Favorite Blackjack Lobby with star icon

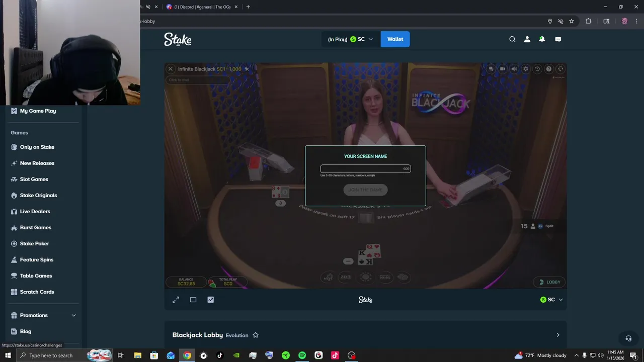(x=256, y=335)
